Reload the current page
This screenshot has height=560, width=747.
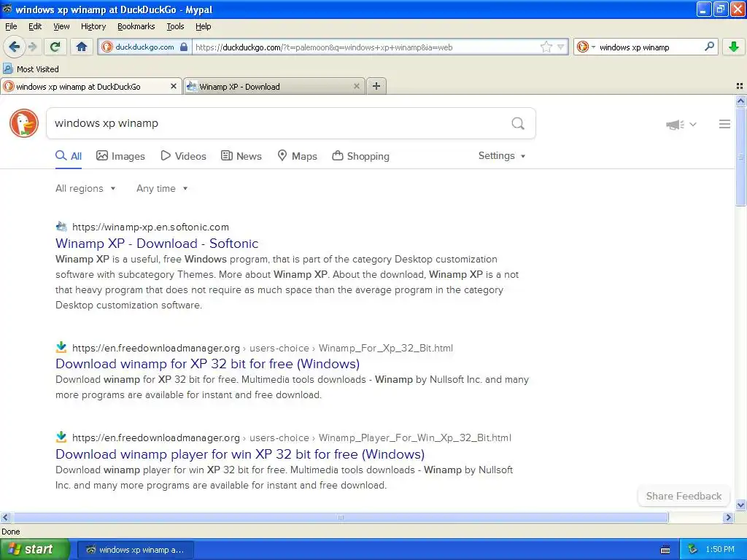tap(55, 47)
